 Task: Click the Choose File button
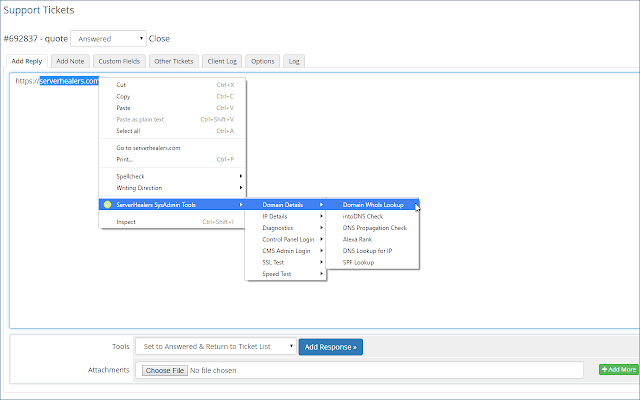(x=165, y=370)
